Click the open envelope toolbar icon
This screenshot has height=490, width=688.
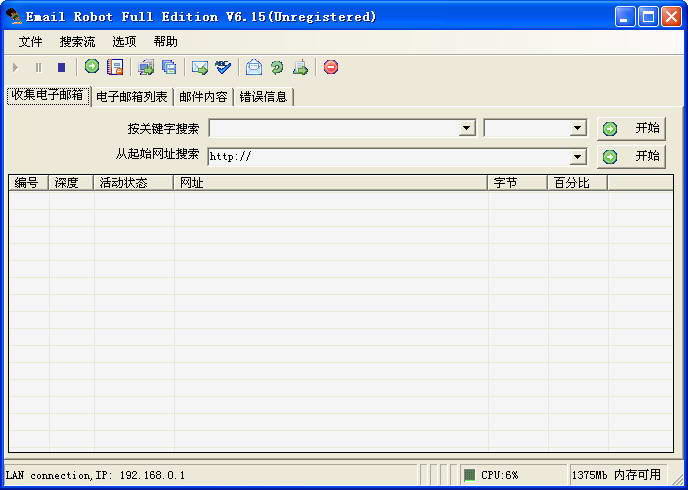click(x=254, y=67)
